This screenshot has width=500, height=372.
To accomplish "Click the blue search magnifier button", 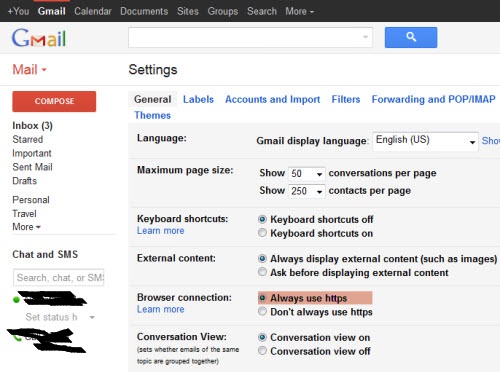I will [x=411, y=37].
